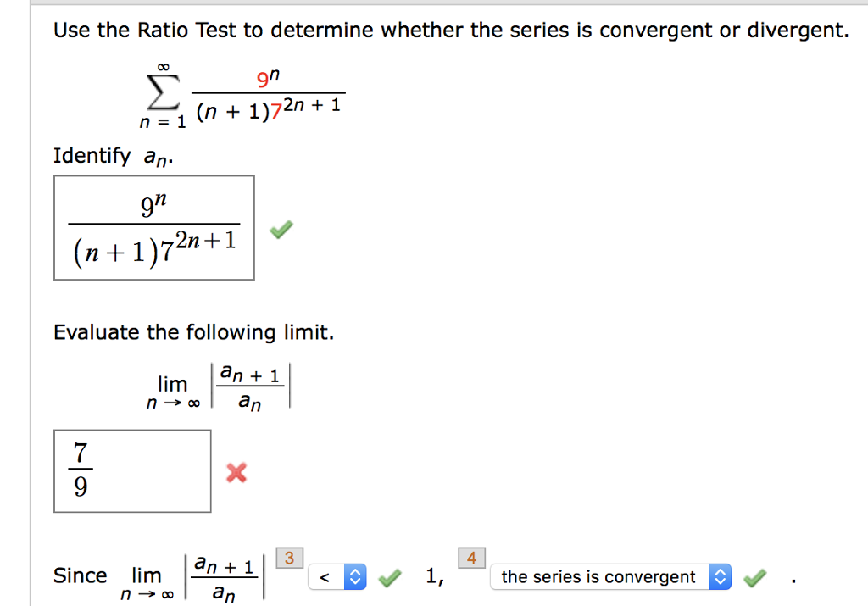
Task: Click the vertical divider line at the left edge
Action: 32,297
